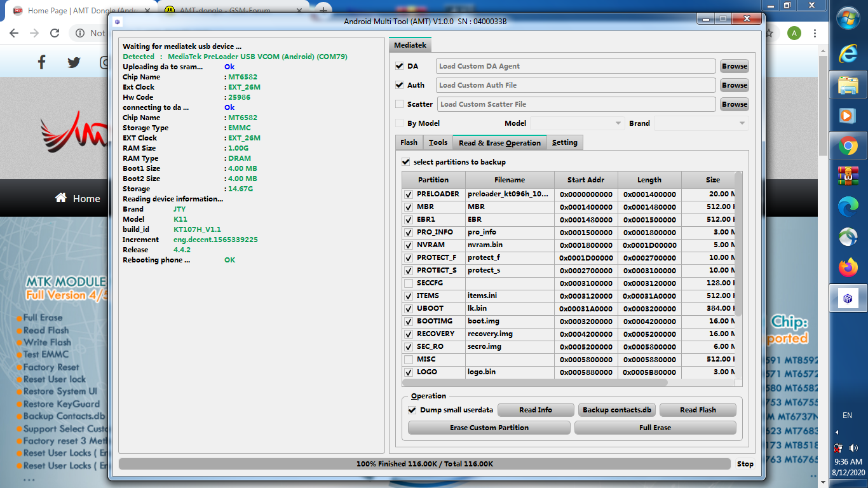Image resolution: width=868 pixels, height=488 pixels.
Task: Click the partition table vertical scrollbar
Action: (738, 243)
